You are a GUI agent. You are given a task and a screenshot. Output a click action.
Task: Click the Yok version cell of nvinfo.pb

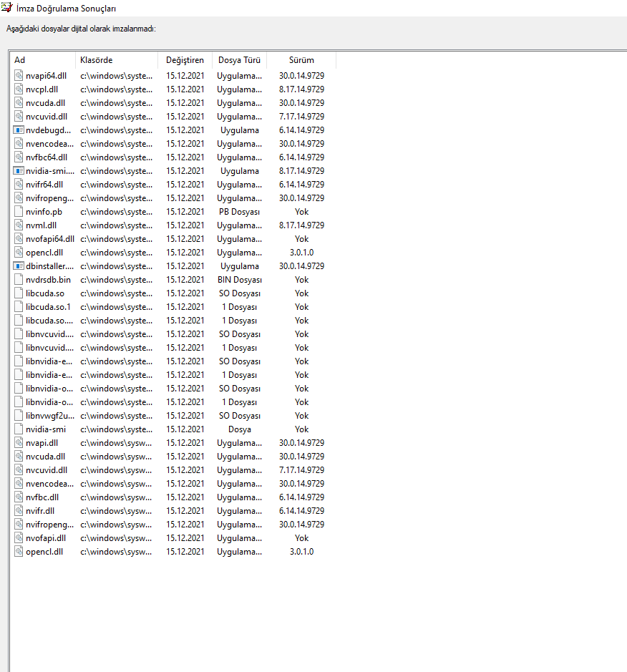pos(301,211)
